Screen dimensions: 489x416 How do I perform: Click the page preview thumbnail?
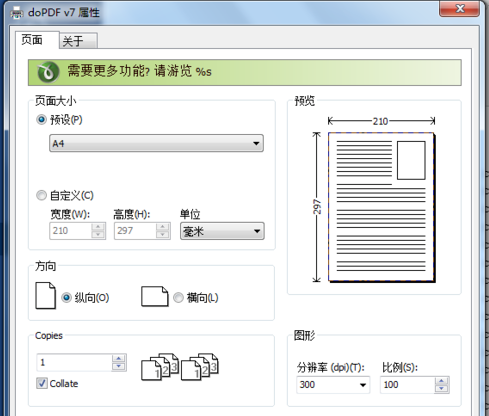(x=381, y=207)
